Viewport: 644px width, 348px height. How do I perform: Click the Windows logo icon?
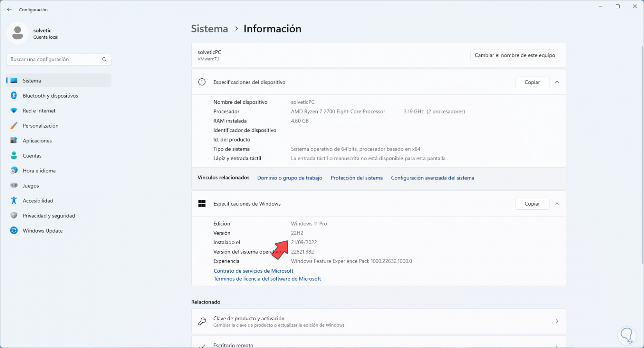coord(202,204)
